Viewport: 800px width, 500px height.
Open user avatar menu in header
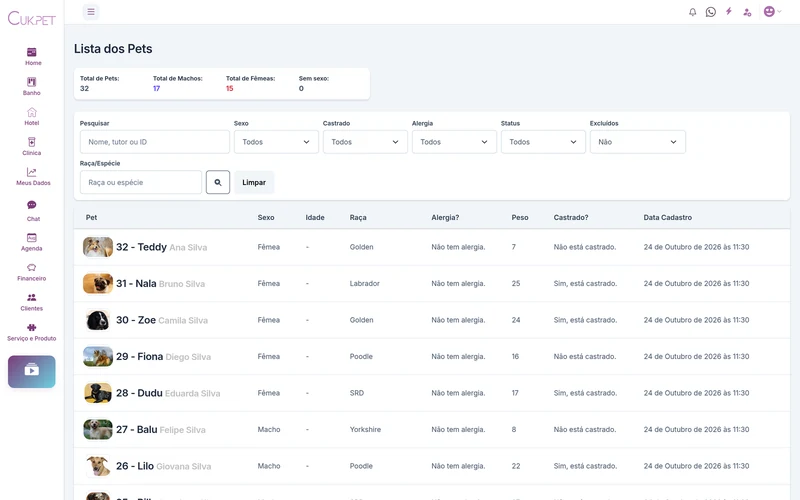coord(772,12)
